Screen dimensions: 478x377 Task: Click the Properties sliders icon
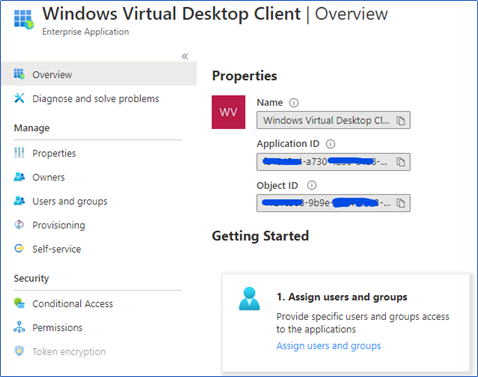[19, 153]
